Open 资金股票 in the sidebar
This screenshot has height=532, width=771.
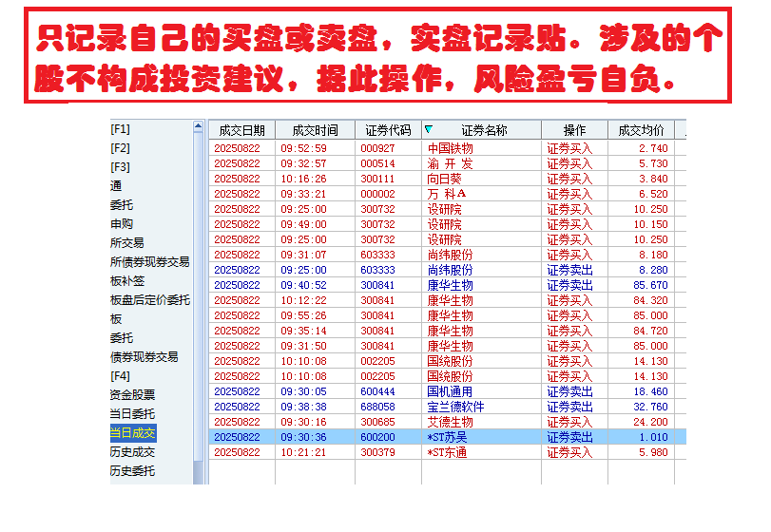(x=133, y=395)
